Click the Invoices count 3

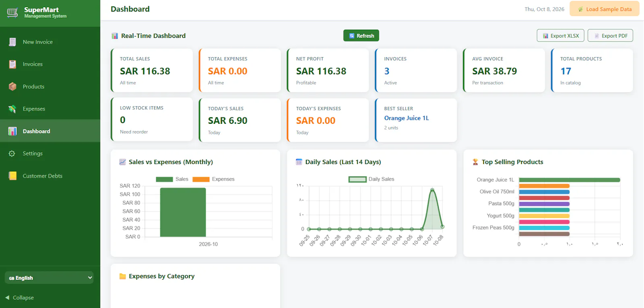pyautogui.click(x=387, y=71)
